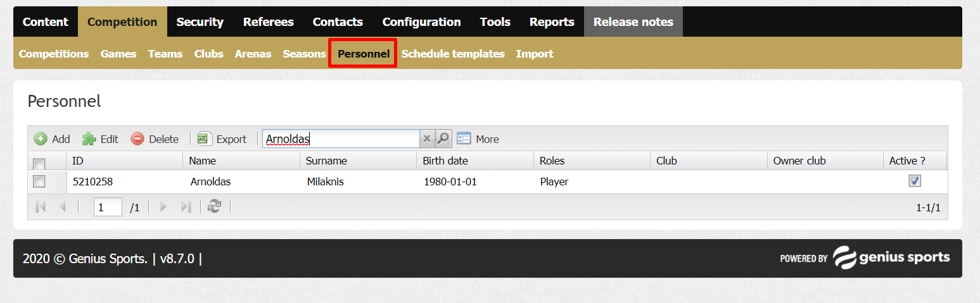Click the Export spreadsheet icon
980x303 pixels.
(205, 139)
